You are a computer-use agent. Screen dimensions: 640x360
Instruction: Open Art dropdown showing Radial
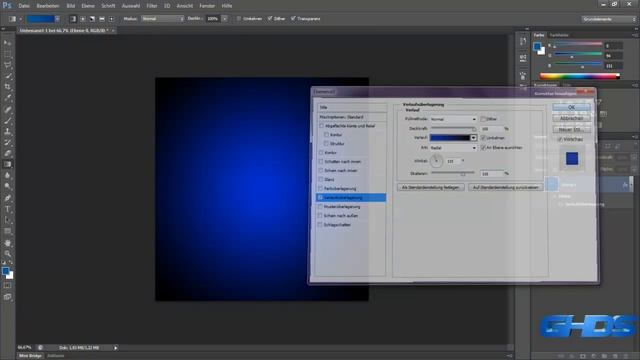453,147
